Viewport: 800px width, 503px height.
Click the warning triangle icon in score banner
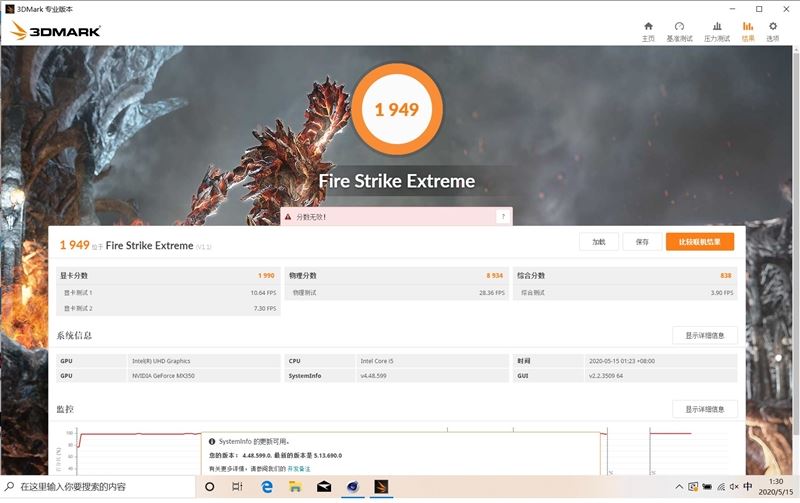(288, 217)
